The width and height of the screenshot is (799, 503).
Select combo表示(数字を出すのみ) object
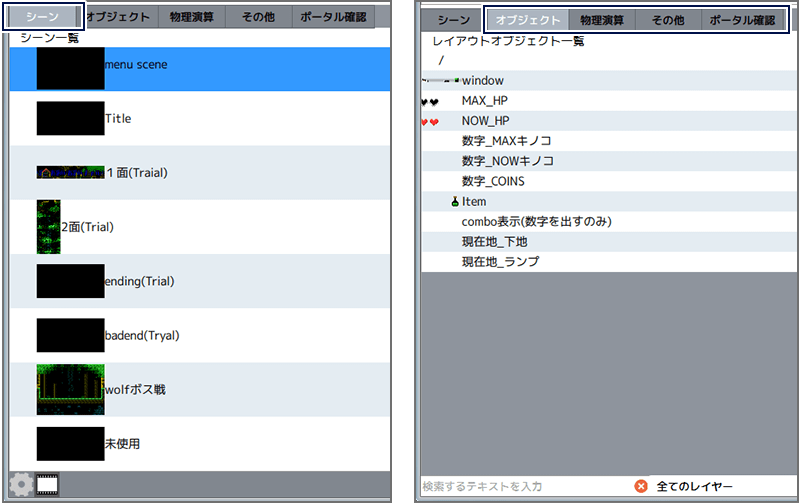pos(536,222)
